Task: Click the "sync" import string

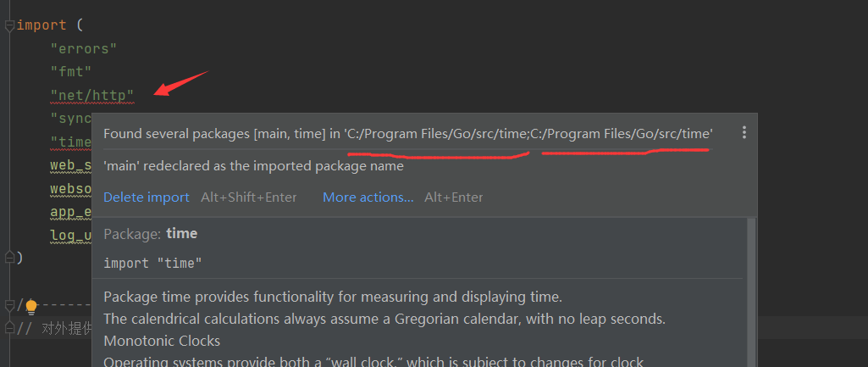Action: pyautogui.click(x=70, y=118)
